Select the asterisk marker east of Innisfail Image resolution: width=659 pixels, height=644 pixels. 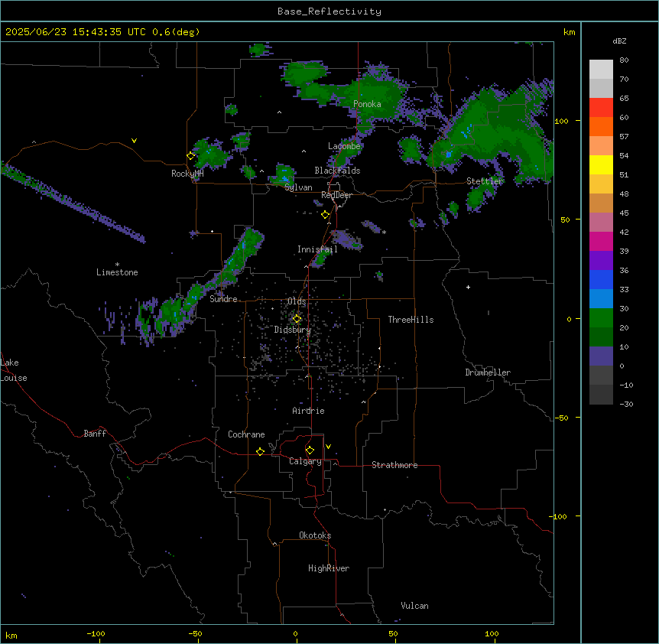pos(384,232)
